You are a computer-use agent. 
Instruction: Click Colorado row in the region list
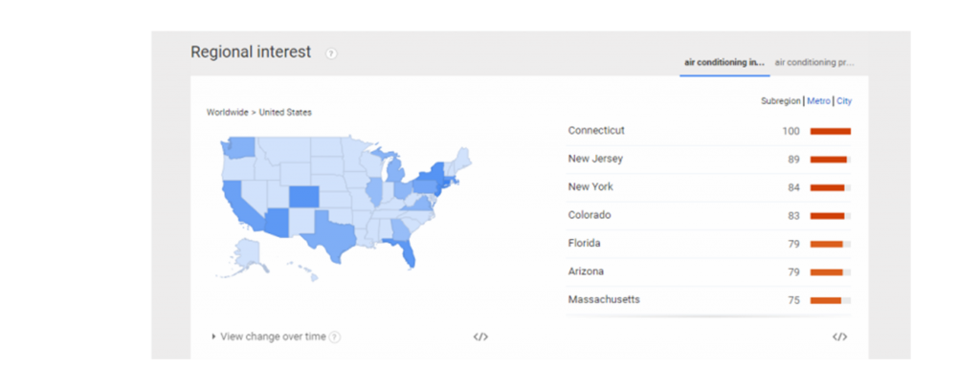[709, 215]
